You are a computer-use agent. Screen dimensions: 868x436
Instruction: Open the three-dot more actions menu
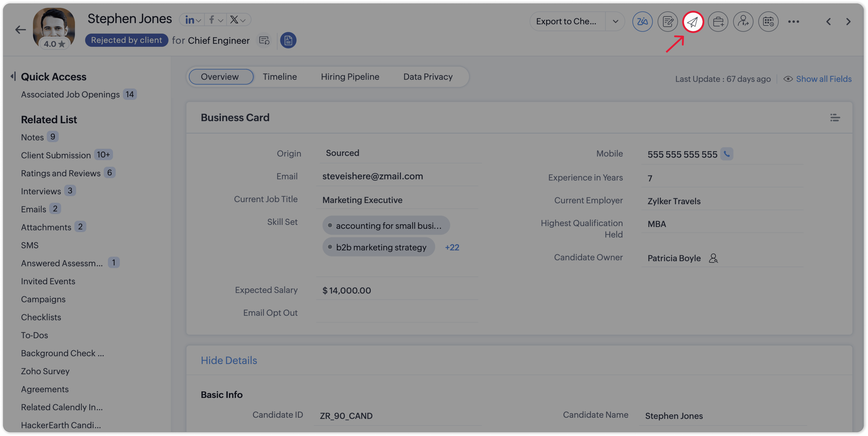click(x=793, y=22)
